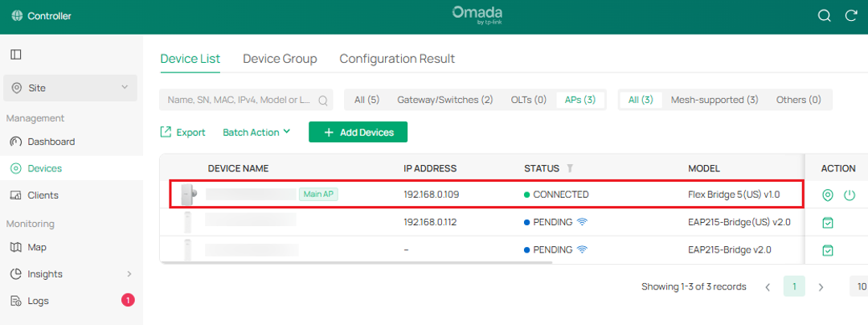868x325 pixels.
Task: Switch to Device List tab
Action: (x=190, y=59)
